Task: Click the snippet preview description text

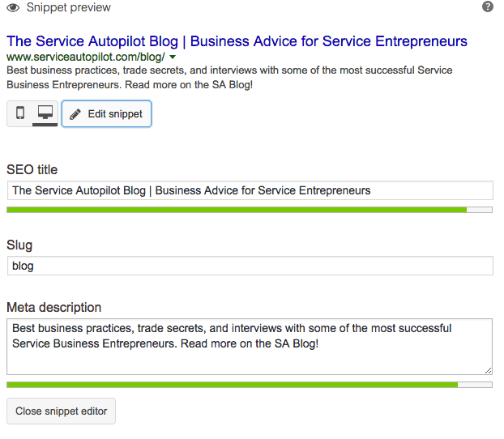Action: click(x=229, y=78)
